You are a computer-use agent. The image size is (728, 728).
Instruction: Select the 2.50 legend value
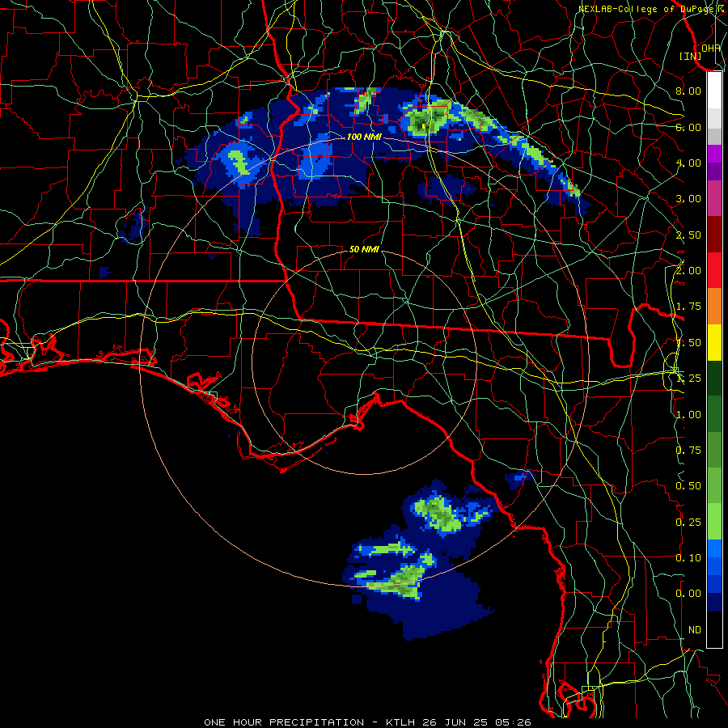688,235
